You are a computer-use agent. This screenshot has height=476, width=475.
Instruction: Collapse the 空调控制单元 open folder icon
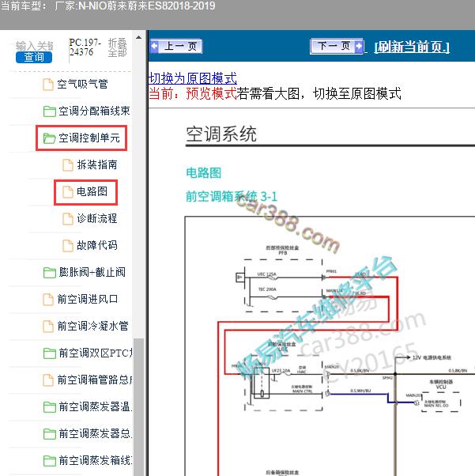[49, 138]
